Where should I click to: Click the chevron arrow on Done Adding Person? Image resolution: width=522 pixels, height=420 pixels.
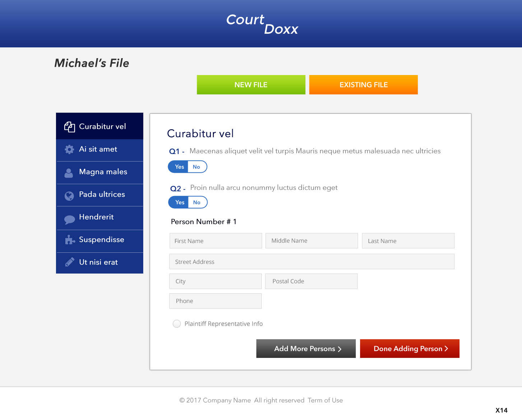coord(446,349)
